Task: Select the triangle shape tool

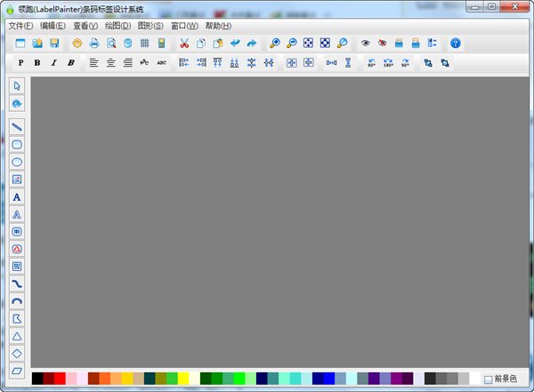Action: click(17, 336)
